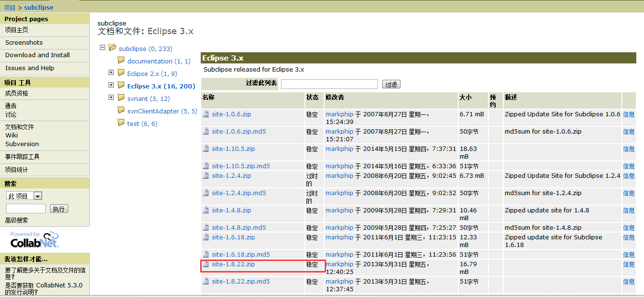Open 成员资格 under project tools
The image size is (644, 297).
[x=17, y=93]
